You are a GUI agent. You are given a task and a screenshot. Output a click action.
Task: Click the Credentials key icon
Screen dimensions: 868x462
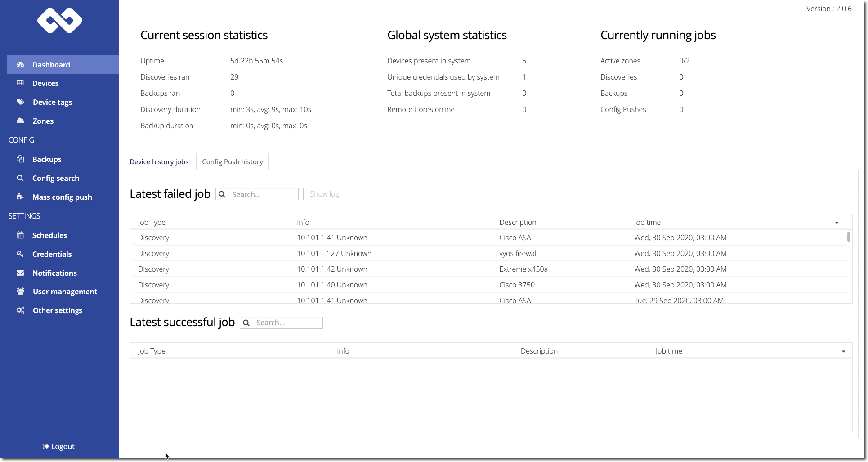click(20, 254)
